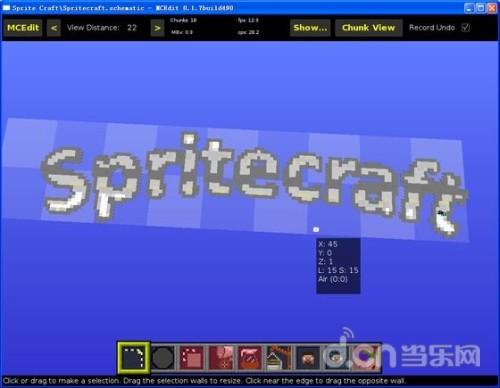Image resolution: width=500 pixels, height=388 pixels.
Task: Maximize the MCEdit window
Action: click(x=481, y=8)
